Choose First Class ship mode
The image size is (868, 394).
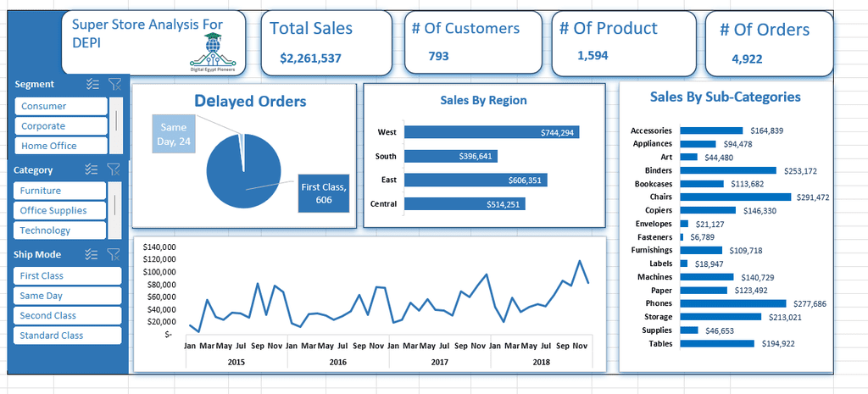pyautogui.click(x=67, y=275)
